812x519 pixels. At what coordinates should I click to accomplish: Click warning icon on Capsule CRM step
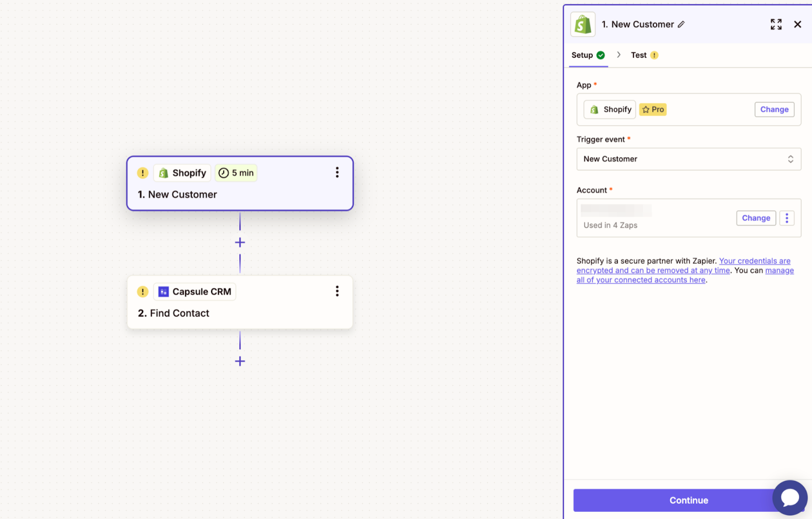coord(143,292)
